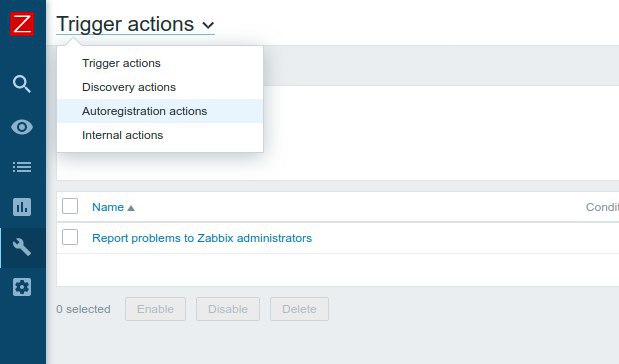This screenshot has height=364, width=619.
Task: Tick the select-all checkbox in header
Action: click(70, 206)
